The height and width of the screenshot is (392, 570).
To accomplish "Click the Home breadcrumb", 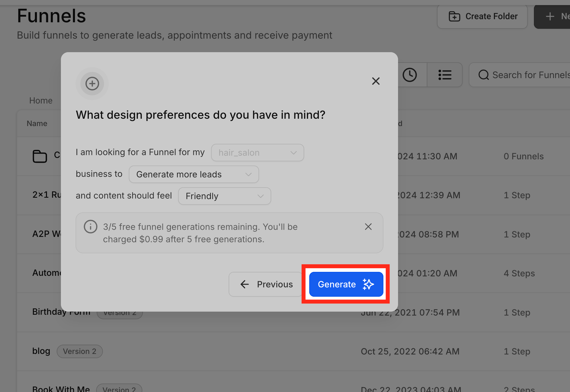I will click(41, 101).
